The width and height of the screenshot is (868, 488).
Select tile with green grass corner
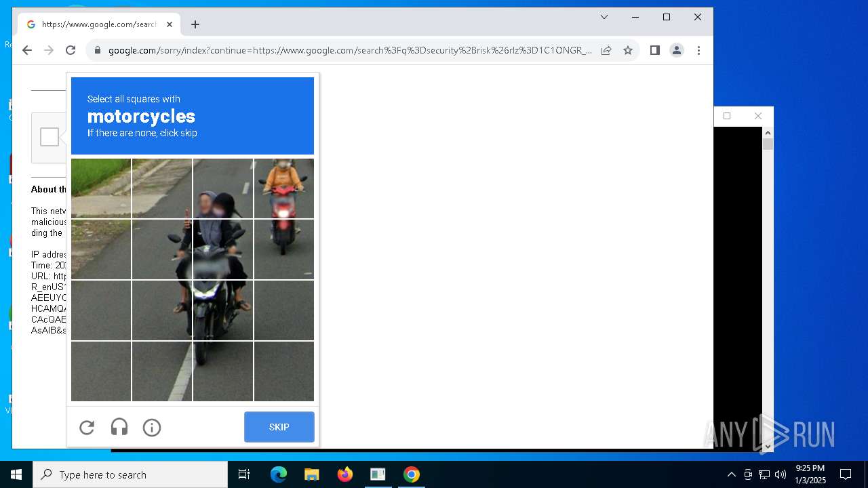coord(101,188)
